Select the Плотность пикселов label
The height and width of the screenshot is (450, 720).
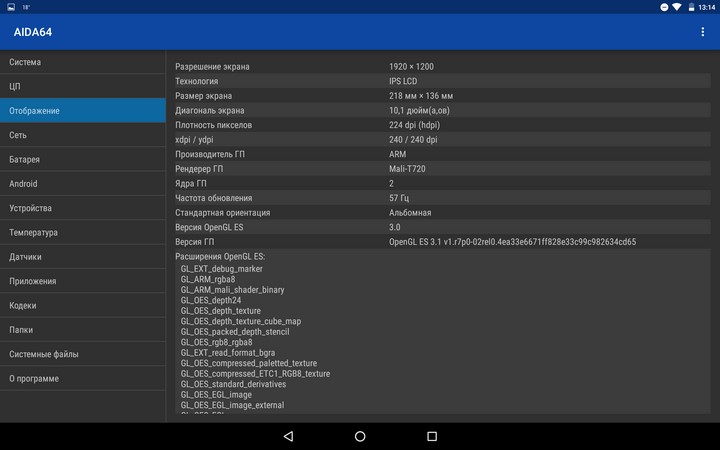coord(214,125)
